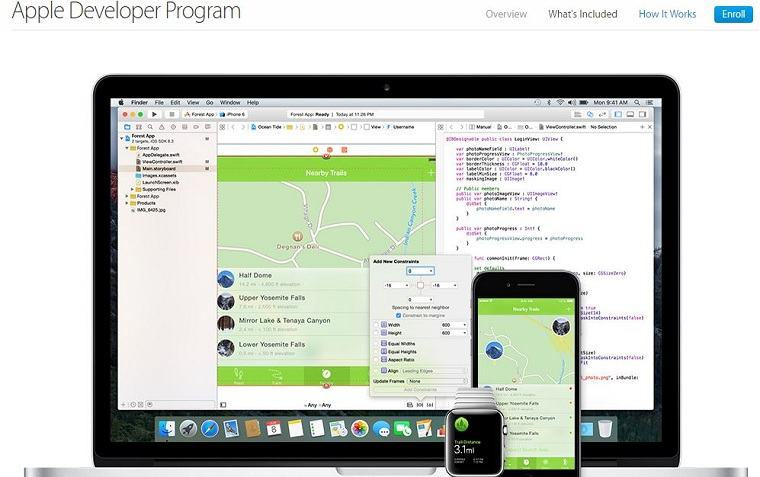760x477 pixels.
Task: Select Main.storyboard in the navigator
Action: [158, 168]
